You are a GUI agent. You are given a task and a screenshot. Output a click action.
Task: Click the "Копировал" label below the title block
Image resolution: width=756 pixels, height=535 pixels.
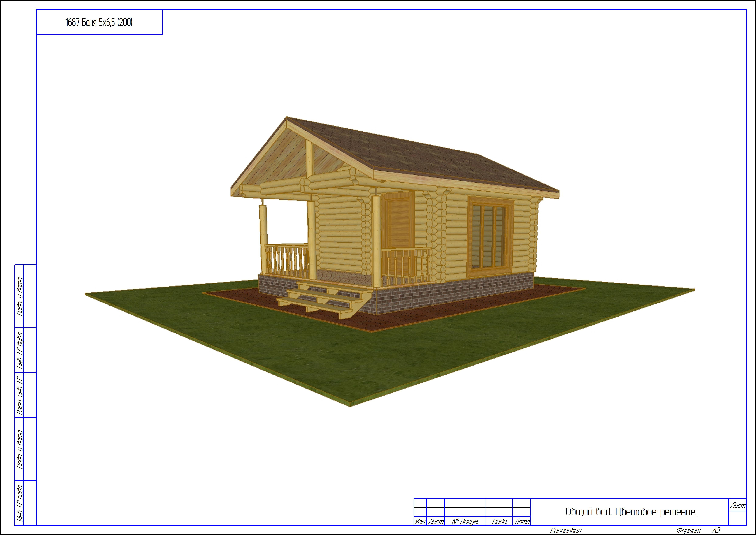point(566,530)
